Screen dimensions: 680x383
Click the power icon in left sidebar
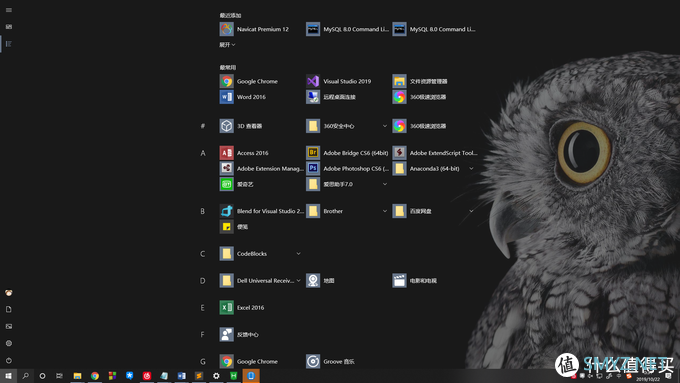(x=9, y=360)
